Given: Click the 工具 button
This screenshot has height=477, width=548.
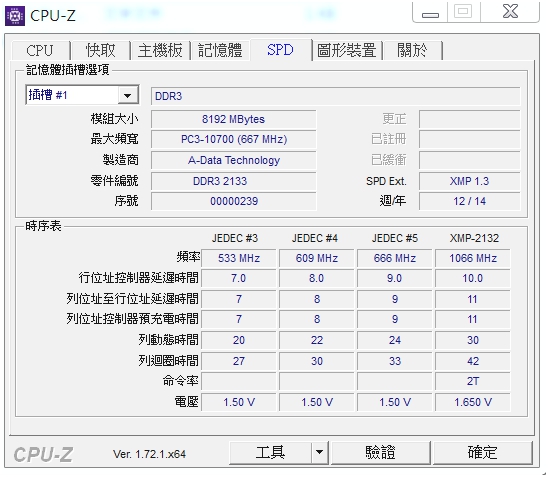Looking at the screenshot, I should point(270,453).
